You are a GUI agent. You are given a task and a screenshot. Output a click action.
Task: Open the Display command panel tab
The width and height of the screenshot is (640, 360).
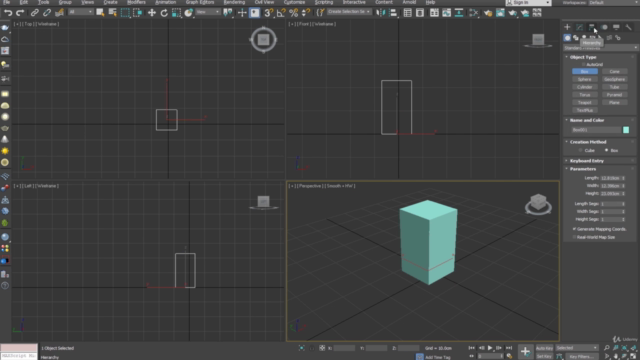coord(616,27)
